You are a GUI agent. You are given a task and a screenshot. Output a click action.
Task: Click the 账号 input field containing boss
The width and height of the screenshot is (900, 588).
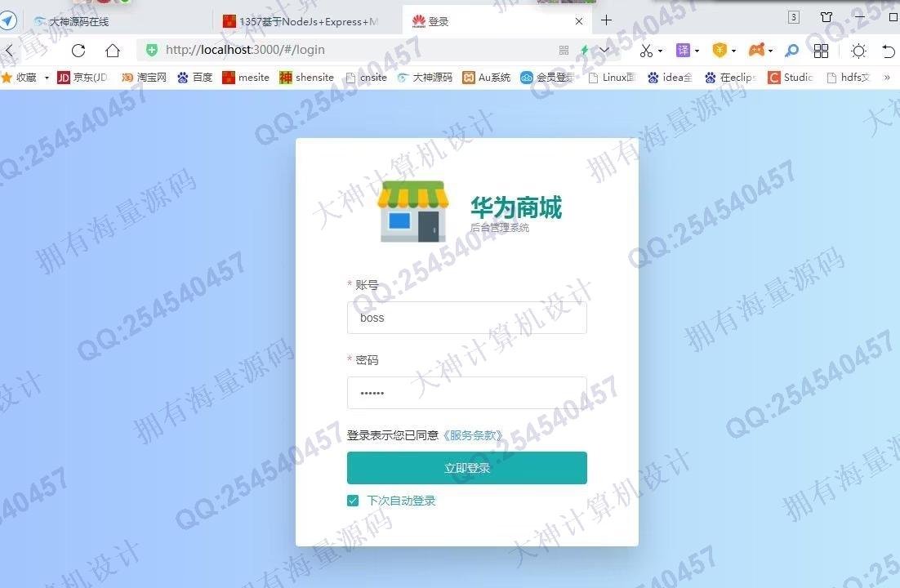click(x=466, y=318)
